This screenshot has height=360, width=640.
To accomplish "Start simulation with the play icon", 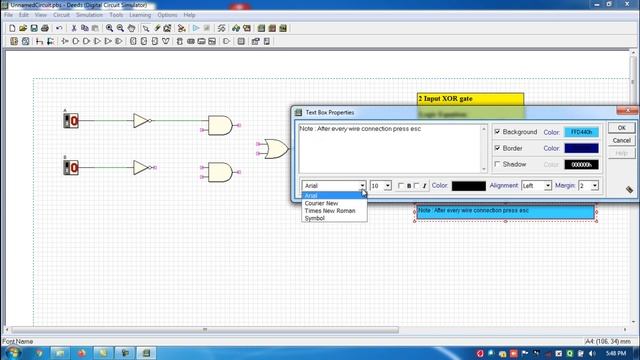I will [196, 28].
